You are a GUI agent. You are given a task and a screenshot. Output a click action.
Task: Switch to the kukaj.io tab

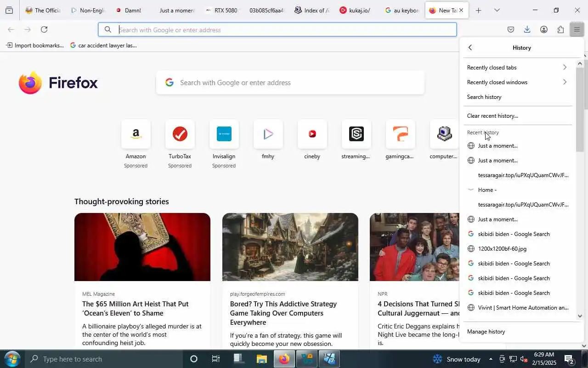pyautogui.click(x=357, y=10)
